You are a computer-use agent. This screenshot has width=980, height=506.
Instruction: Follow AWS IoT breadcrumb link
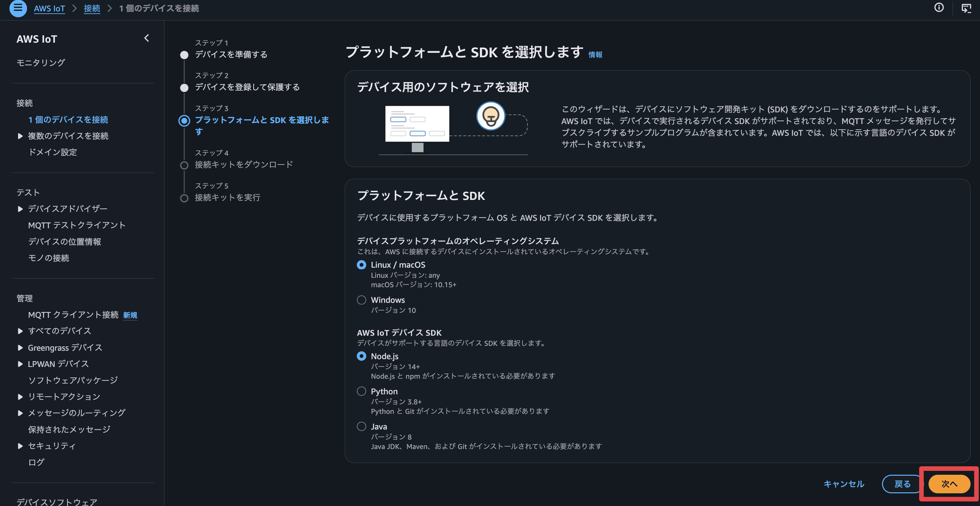pos(49,8)
